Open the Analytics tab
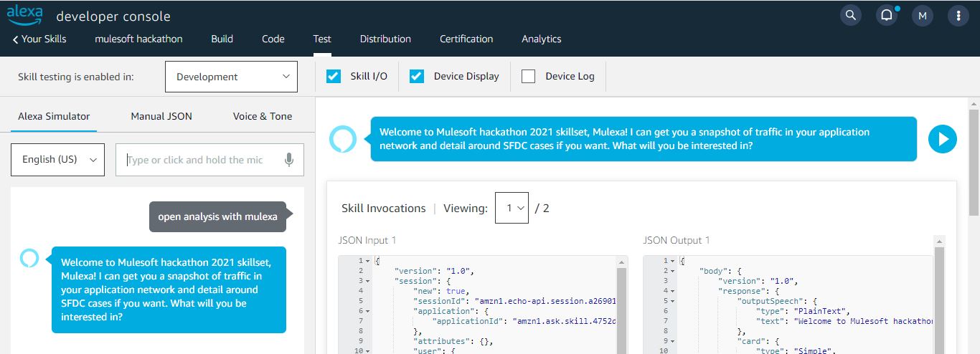This screenshot has width=980, height=354. (542, 39)
